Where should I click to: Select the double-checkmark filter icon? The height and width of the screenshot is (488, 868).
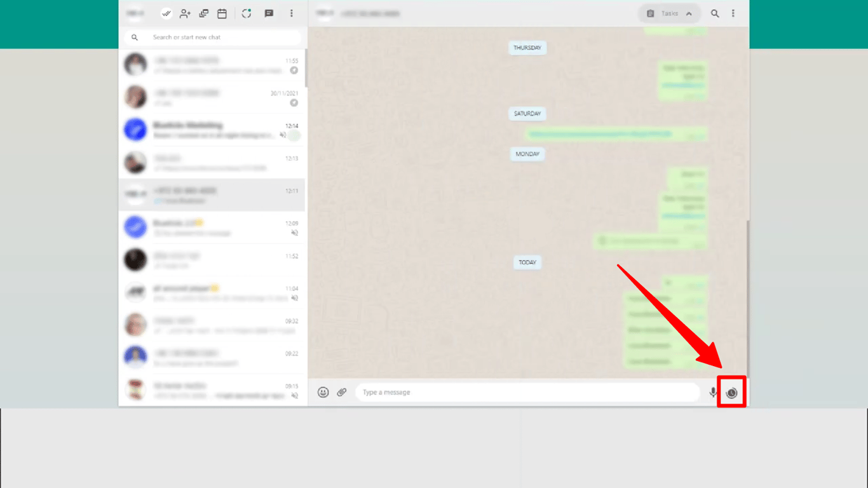[x=166, y=13]
